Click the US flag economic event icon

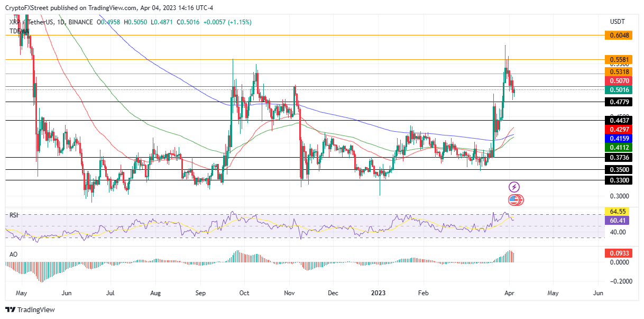click(x=513, y=200)
